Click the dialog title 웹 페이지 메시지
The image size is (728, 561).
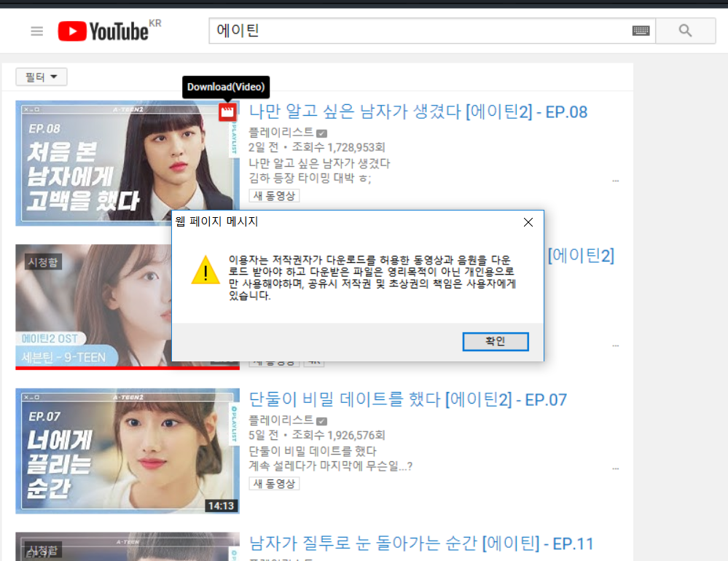[217, 221]
